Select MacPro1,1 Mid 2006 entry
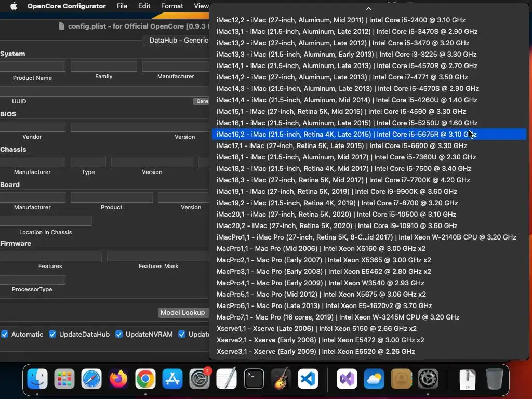The height and width of the screenshot is (399, 532). point(369,249)
